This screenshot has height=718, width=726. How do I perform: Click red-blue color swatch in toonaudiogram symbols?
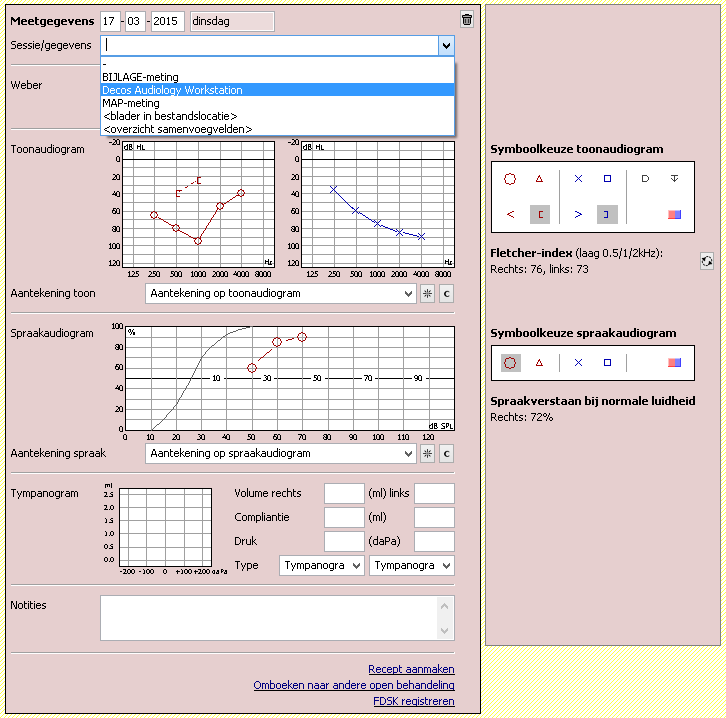(675, 214)
